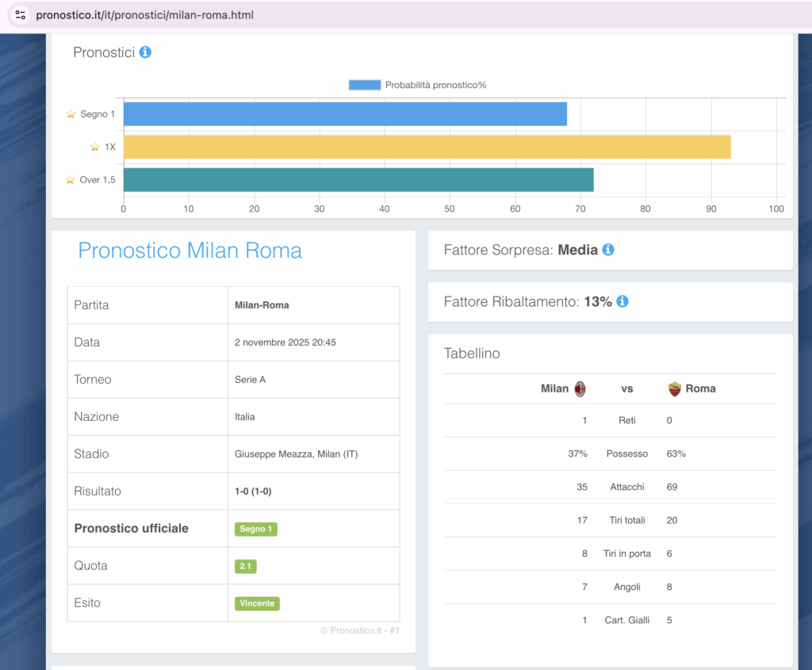This screenshot has width=812, height=670.
Task: Click the green Segno 1 badge
Action: pos(255,529)
